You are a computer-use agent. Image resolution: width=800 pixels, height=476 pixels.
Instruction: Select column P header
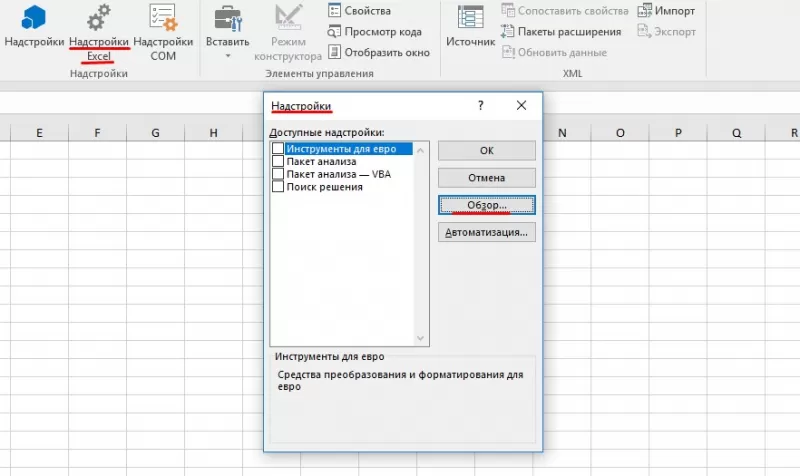click(x=679, y=133)
